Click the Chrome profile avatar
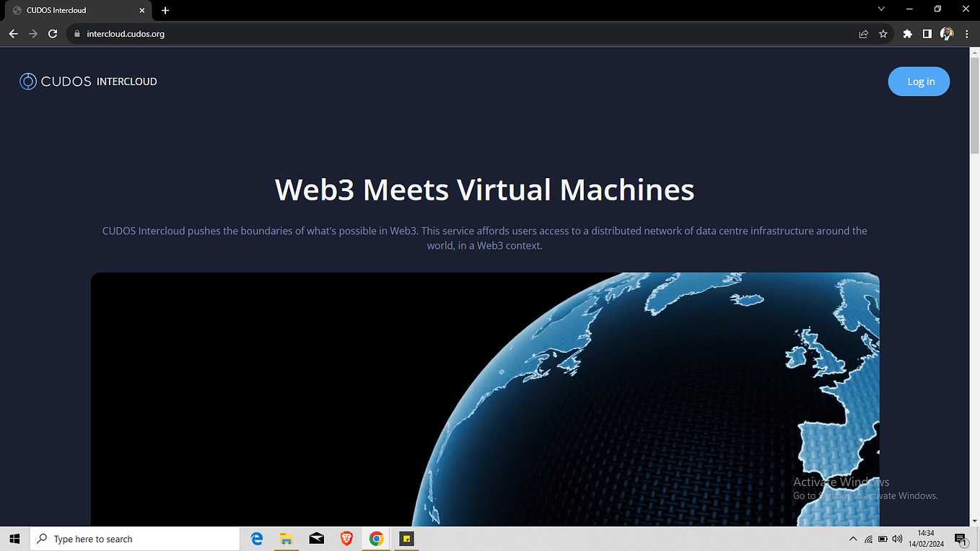 [x=947, y=33]
